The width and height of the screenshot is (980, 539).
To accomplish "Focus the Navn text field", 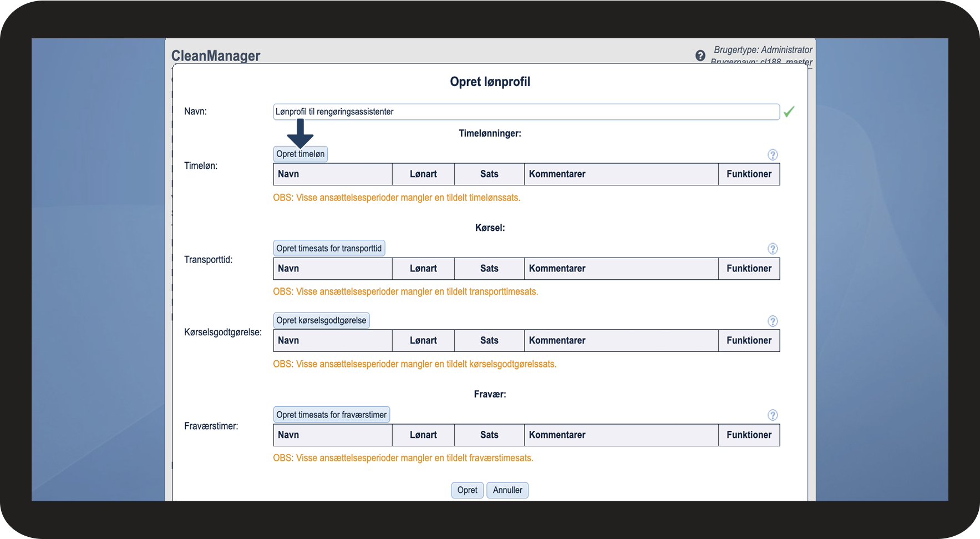I will click(526, 112).
